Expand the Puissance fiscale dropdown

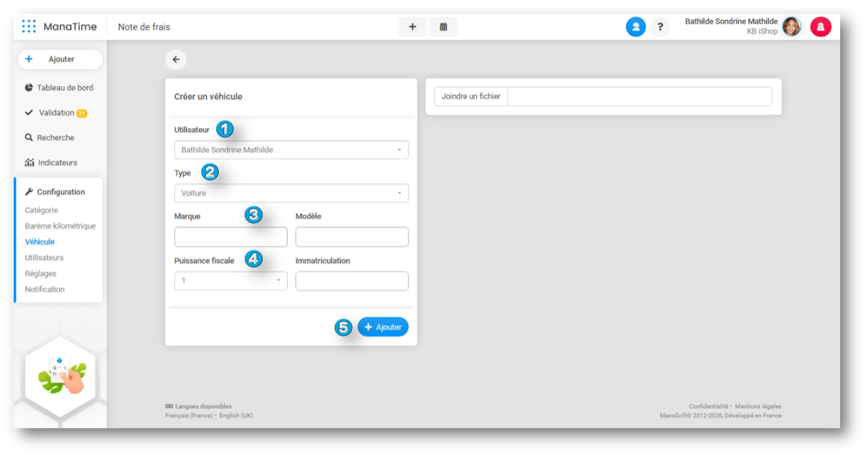point(231,281)
